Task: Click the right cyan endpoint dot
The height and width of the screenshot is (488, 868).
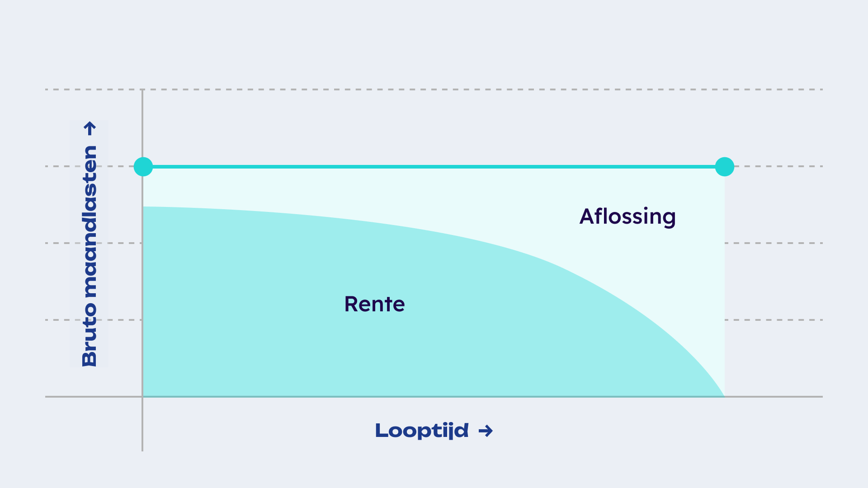Action: (725, 167)
